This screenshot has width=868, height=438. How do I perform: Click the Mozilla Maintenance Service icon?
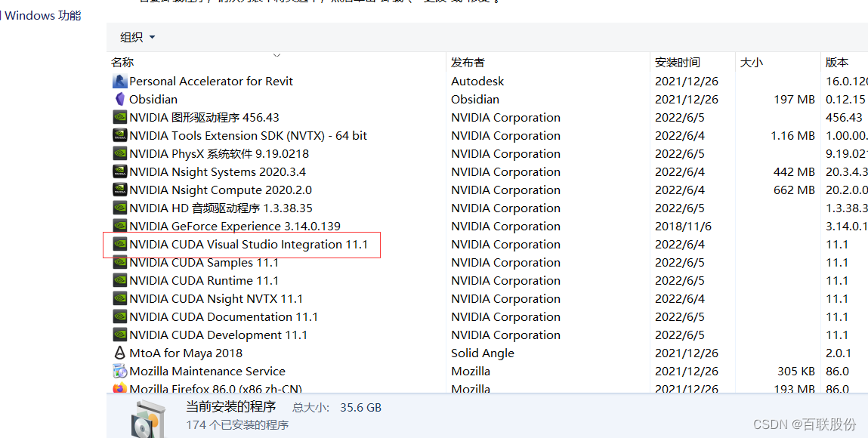119,371
